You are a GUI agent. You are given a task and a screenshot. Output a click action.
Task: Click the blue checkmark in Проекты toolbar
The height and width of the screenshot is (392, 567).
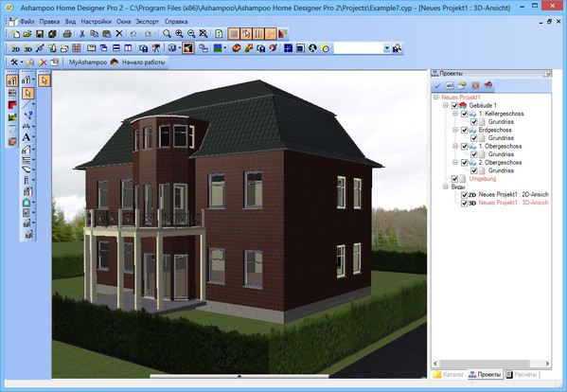[437, 86]
